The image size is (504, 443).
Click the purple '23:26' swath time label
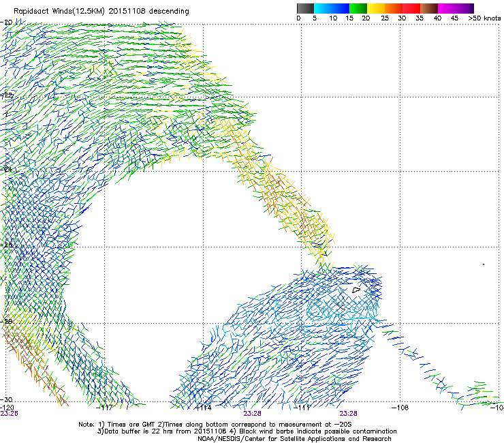click(9, 414)
